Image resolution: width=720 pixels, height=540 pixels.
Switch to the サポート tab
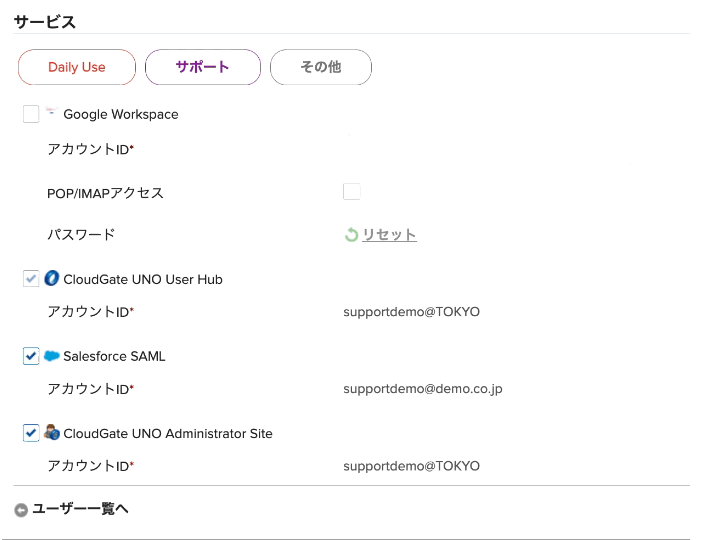click(202, 67)
